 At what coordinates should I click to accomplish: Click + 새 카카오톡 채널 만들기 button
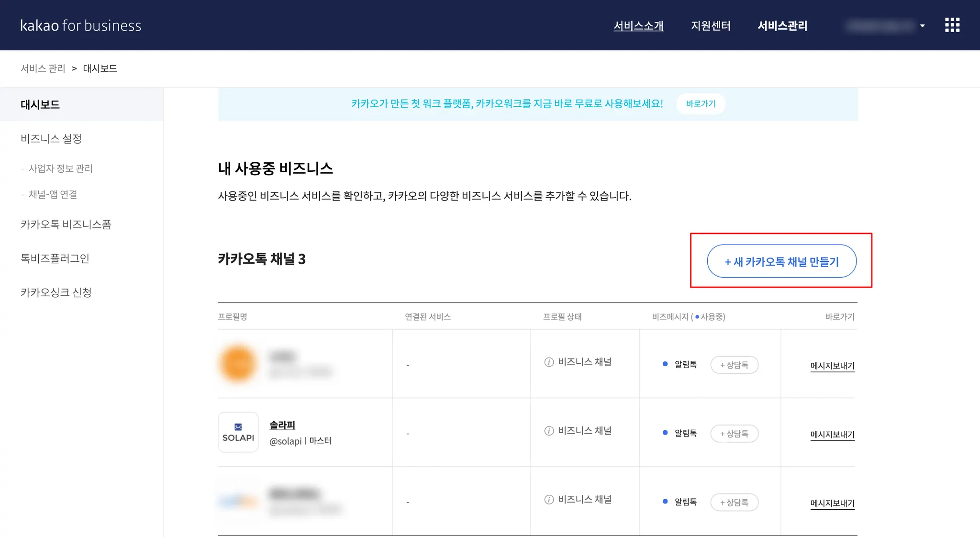pyautogui.click(x=781, y=261)
